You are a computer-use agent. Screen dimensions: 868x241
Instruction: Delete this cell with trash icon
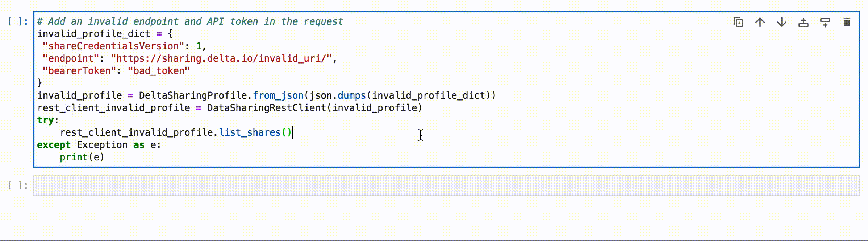(847, 23)
